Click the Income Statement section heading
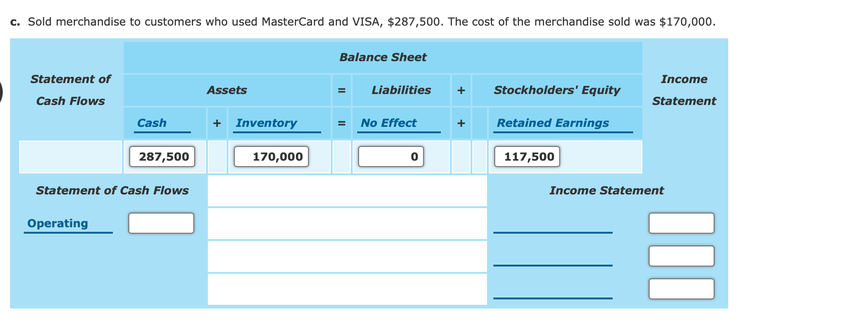 click(607, 190)
